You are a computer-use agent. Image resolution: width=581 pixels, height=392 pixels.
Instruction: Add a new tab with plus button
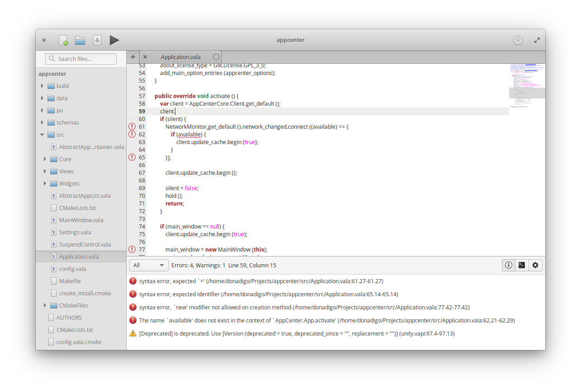pos(132,57)
